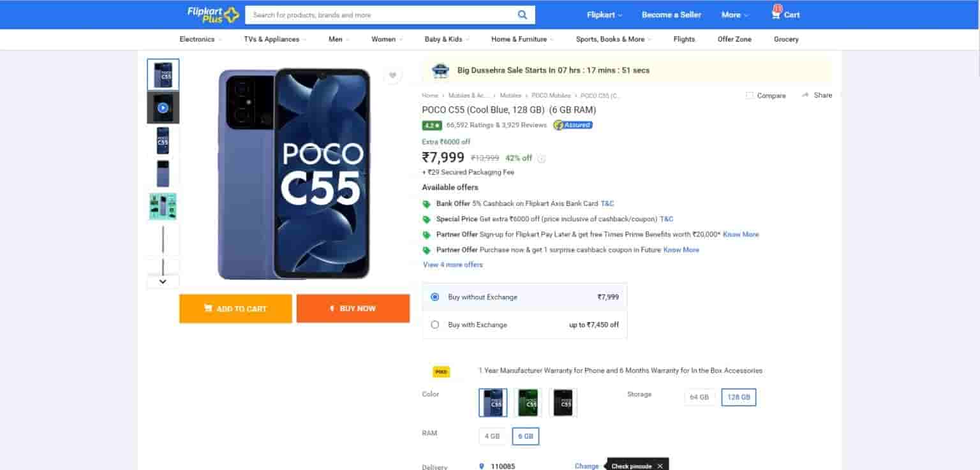Click the video play thumbnail in sidebar
This screenshot has width=980, height=470.
point(163,106)
